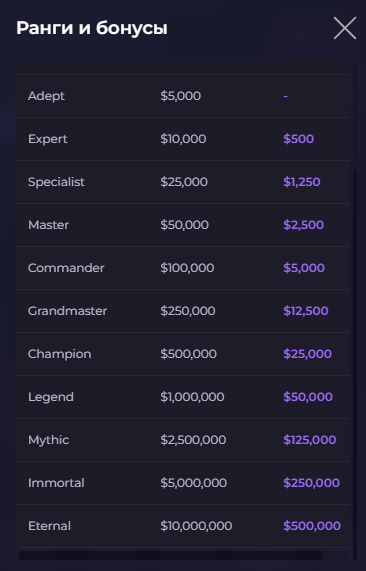Click the $50,000 Master threshold

[184, 225]
